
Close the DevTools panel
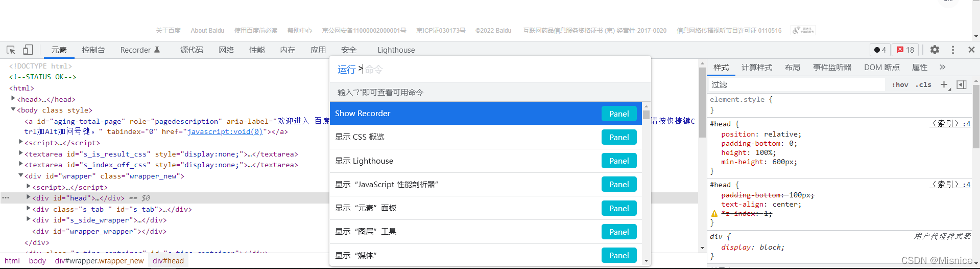click(x=971, y=50)
